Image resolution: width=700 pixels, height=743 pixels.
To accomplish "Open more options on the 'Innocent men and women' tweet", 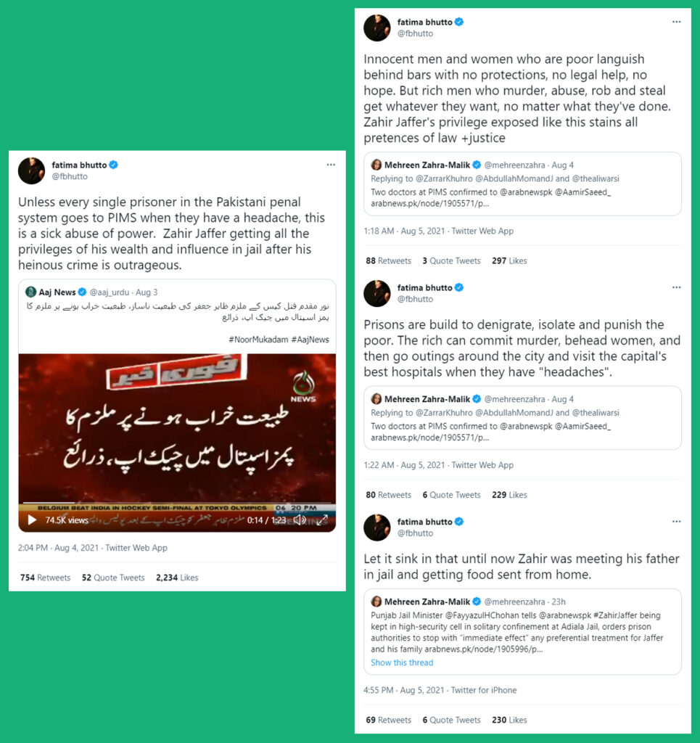I will coord(676,22).
